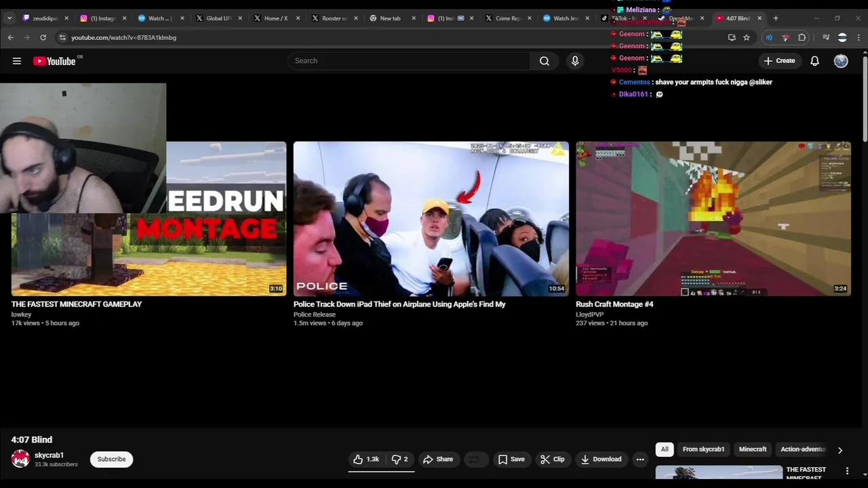
Task: View site information icon in address bar
Action: click(x=62, y=37)
